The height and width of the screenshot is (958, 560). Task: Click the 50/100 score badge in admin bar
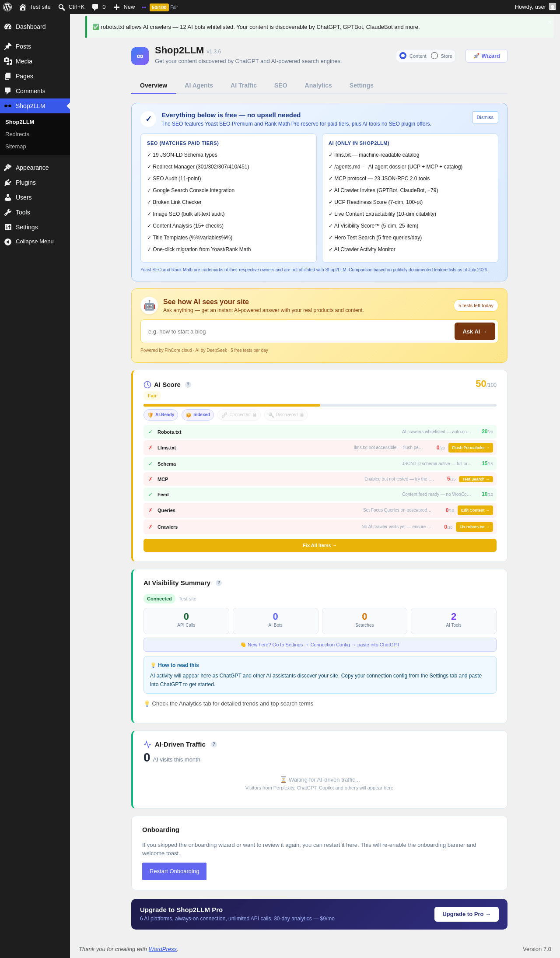click(159, 7)
